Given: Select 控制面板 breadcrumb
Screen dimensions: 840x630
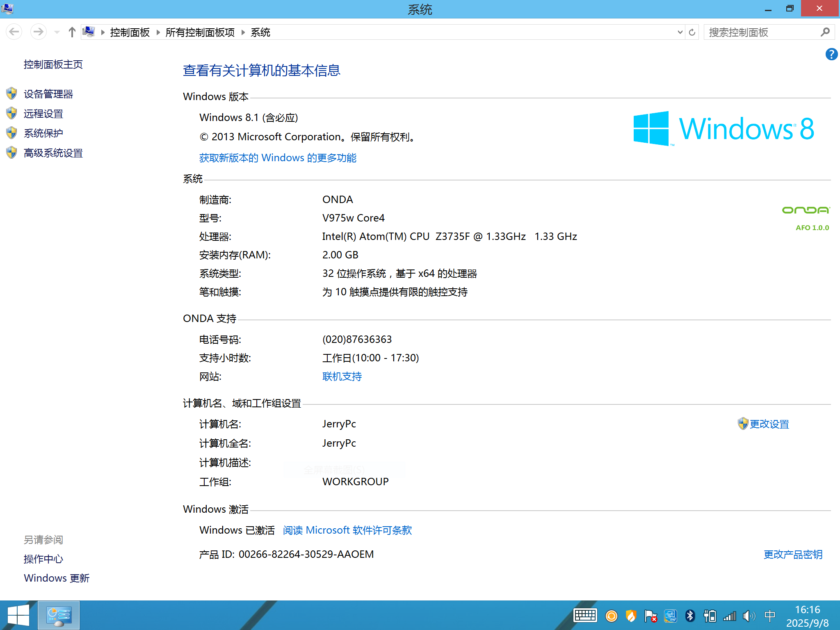Looking at the screenshot, I should click(x=130, y=32).
